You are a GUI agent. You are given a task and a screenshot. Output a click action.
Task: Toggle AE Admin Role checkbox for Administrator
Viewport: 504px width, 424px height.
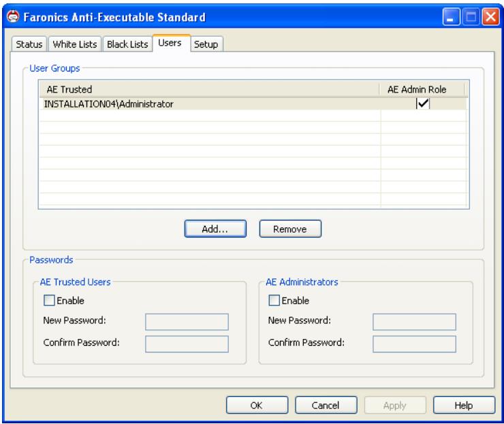coord(423,103)
